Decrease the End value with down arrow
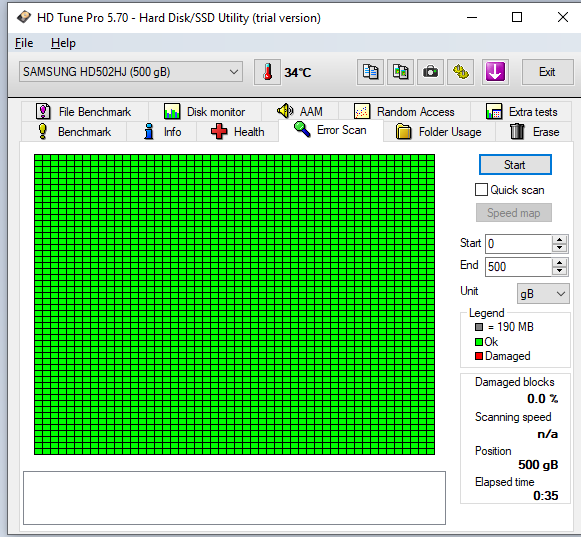Screen dimensions: 581x537 click(x=560, y=271)
